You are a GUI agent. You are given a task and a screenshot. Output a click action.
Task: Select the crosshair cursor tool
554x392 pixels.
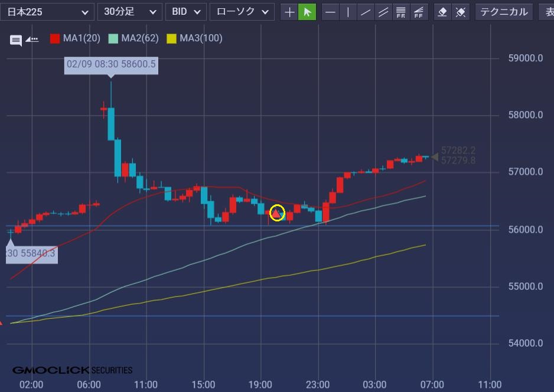click(289, 12)
